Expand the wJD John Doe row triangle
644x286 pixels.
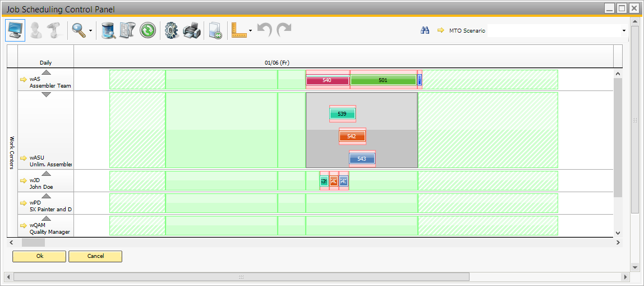(x=47, y=174)
